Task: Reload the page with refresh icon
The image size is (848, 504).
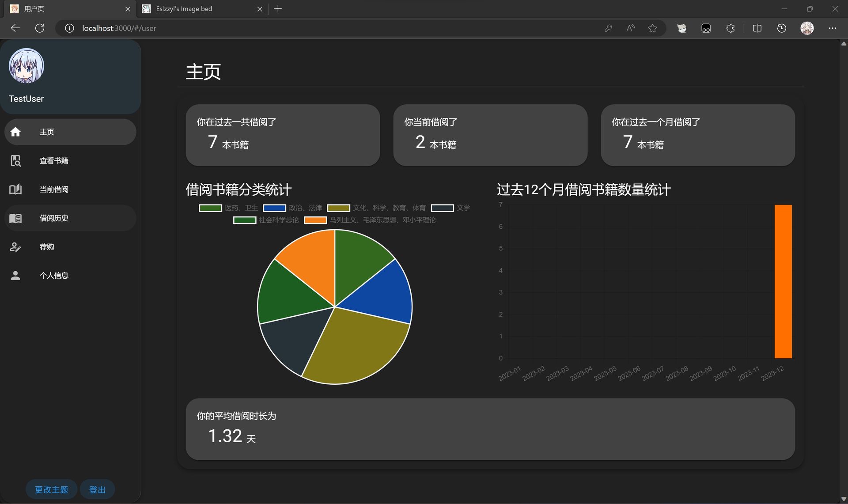Action: [40, 28]
